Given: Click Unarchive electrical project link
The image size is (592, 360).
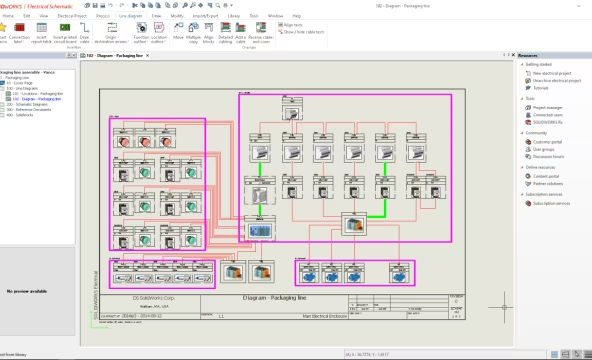Looking at the screenshot, I should [x=557, y=81].
